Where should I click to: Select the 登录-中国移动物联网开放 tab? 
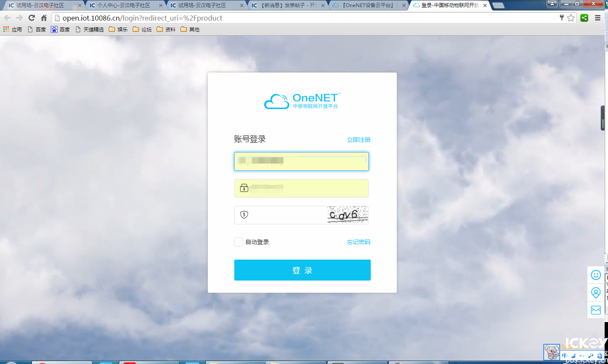pos(449,5)
